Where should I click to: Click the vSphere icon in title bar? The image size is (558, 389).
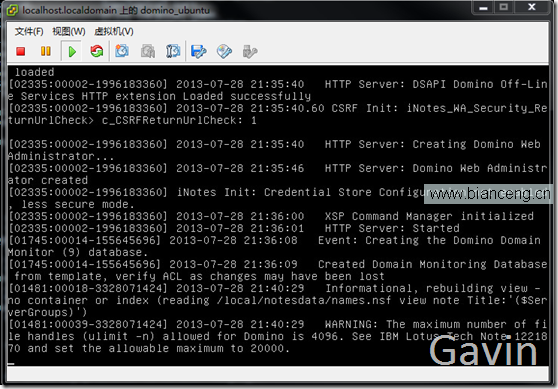(x=12, y=10)
